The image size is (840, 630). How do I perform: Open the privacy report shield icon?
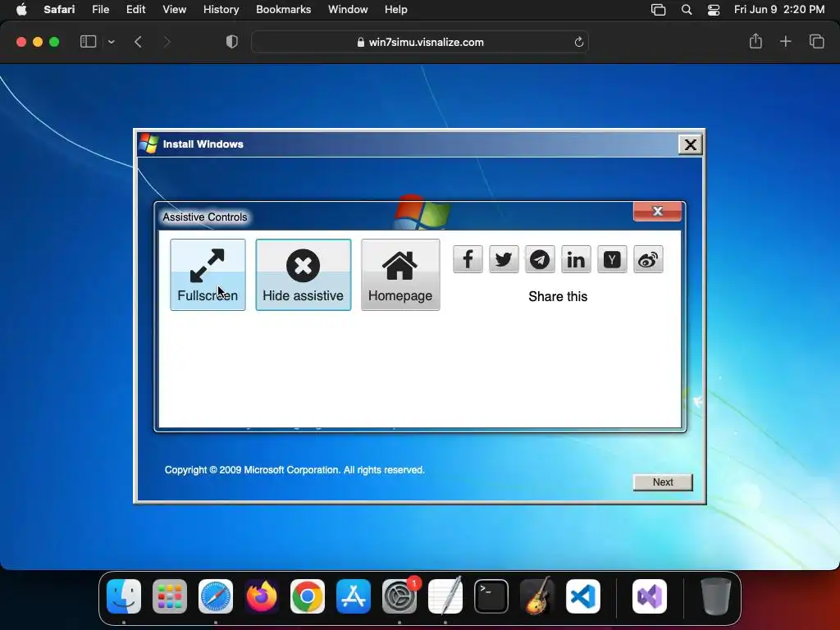pos(232,42)
